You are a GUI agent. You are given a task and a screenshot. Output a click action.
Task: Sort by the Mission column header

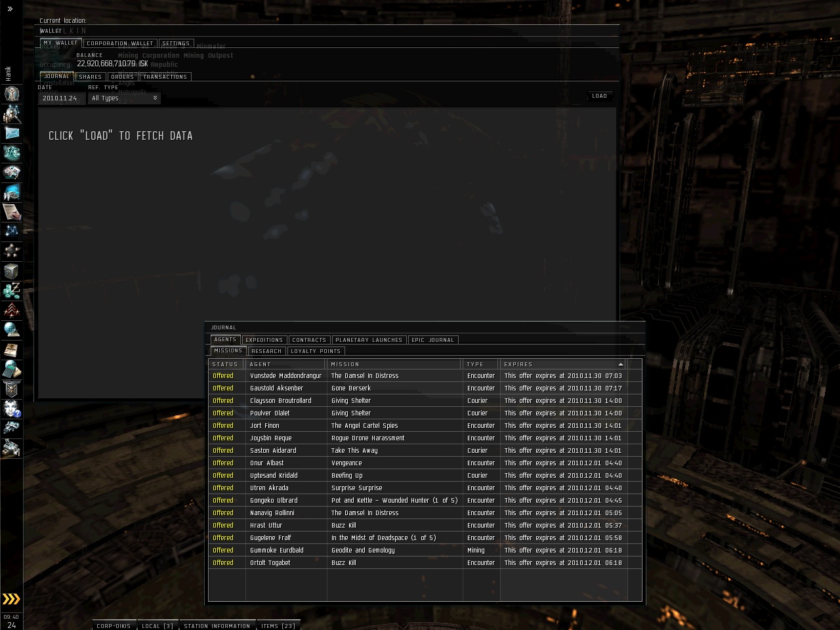[395, 364]
